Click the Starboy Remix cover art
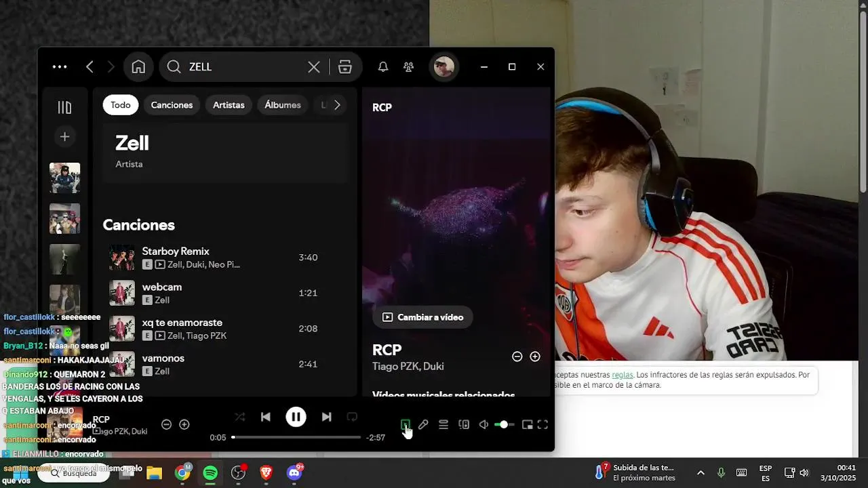Viewport: 868px width, 488px height. [x=122, y=258]
